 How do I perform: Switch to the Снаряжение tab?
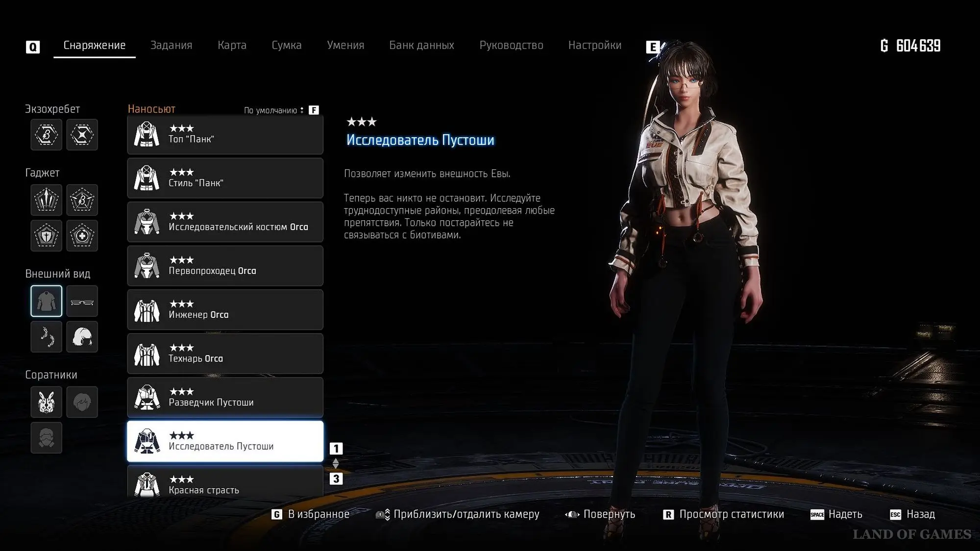[x=95, y=45]
